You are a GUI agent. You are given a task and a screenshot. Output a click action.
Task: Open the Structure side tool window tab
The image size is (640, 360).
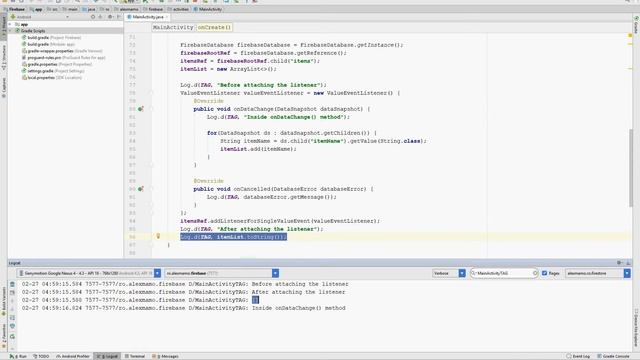click(x=4, y=58)
